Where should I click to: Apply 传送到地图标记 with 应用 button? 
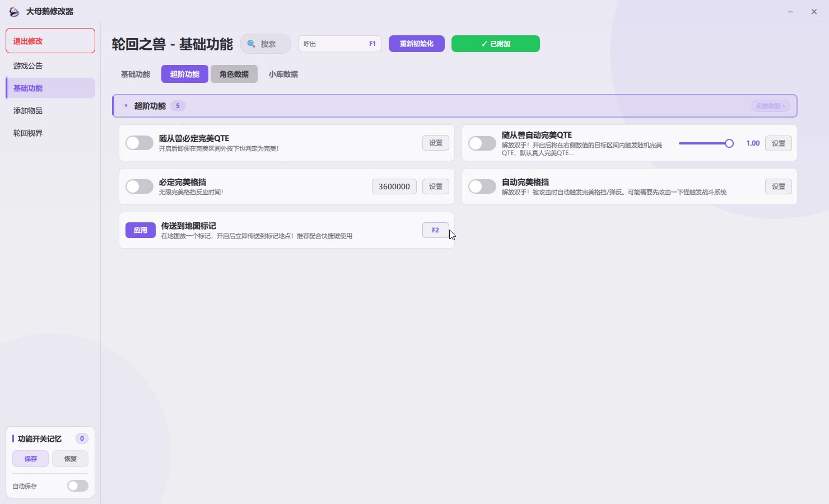tap(141, 230)
